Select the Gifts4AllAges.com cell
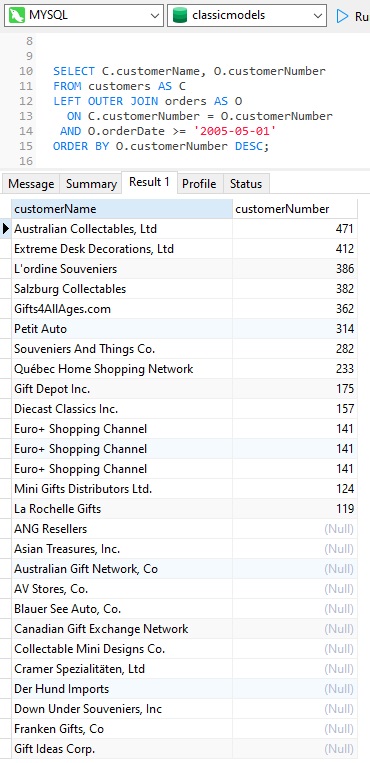This screenshot has width=370, height=763. pyautogui.click(x=122, y=309)
